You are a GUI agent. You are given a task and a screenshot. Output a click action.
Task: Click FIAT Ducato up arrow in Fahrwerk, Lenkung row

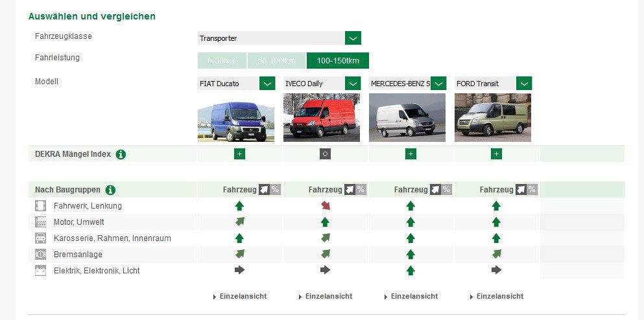pyautogui.click(x=239, y=205)
